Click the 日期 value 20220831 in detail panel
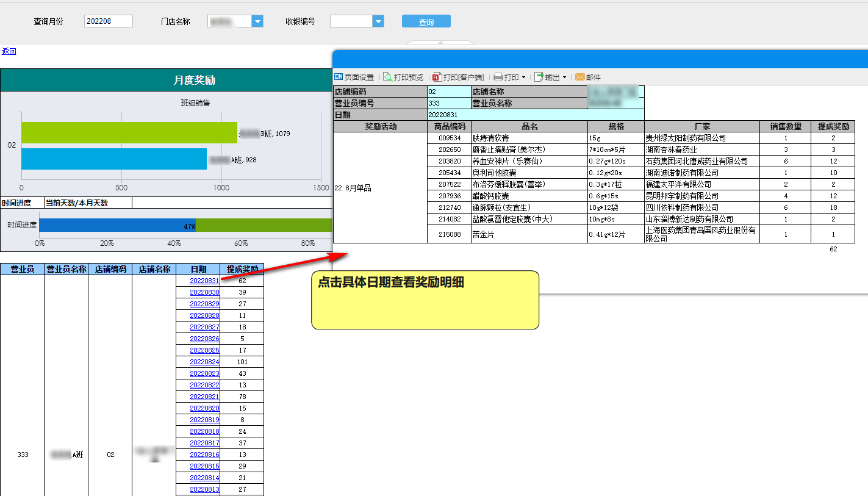The height and width of the screenshot is (496, 868). pos(536,115)
